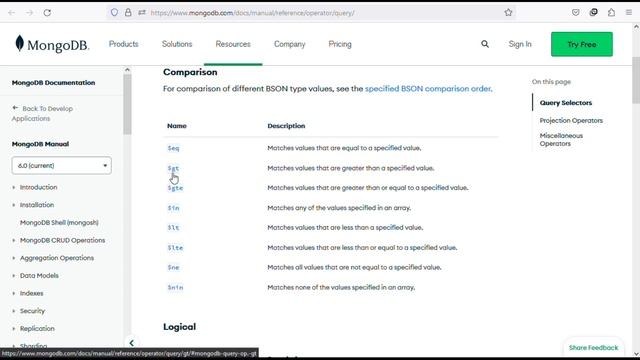Click the Try Free button
Viewport: 640px width, 360px height.
coord(582,44)
